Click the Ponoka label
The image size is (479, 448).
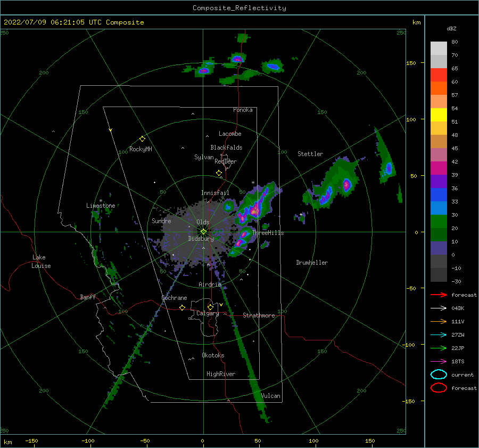pyautogui.click(x=243, y=110)
